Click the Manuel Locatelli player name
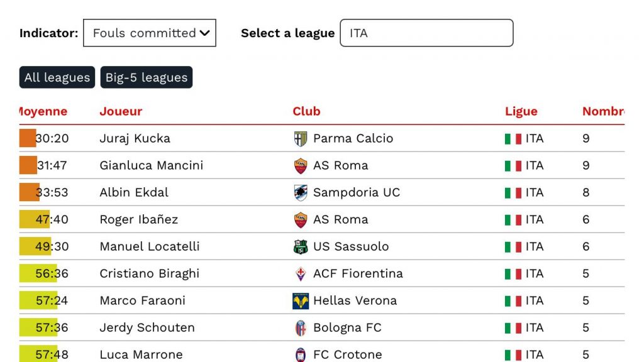 150,246
